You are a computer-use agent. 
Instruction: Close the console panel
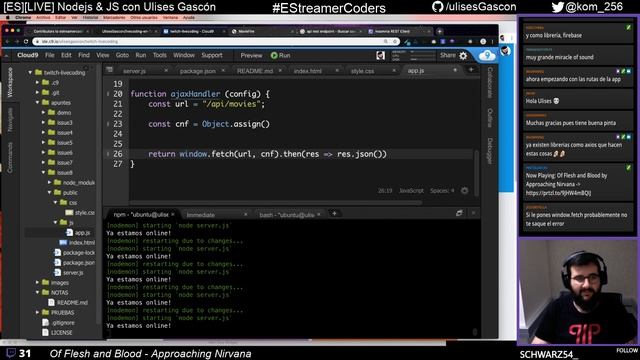coord(473,213)
